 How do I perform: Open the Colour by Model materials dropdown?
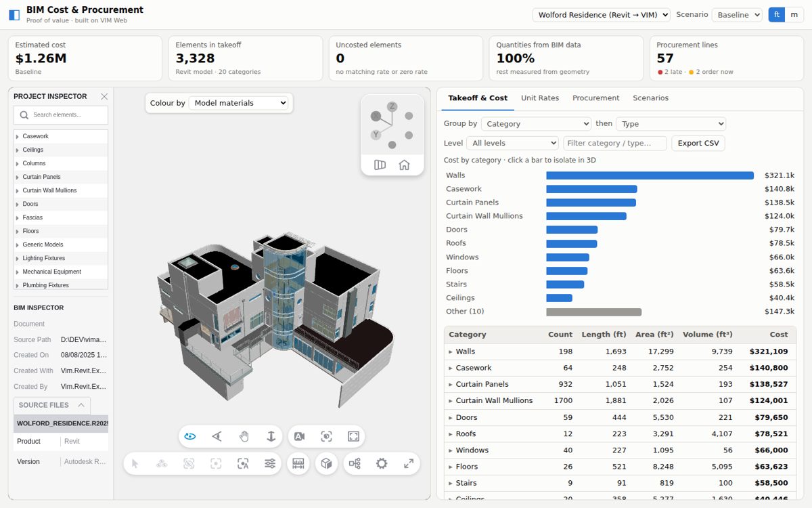(x=238, y=103)
